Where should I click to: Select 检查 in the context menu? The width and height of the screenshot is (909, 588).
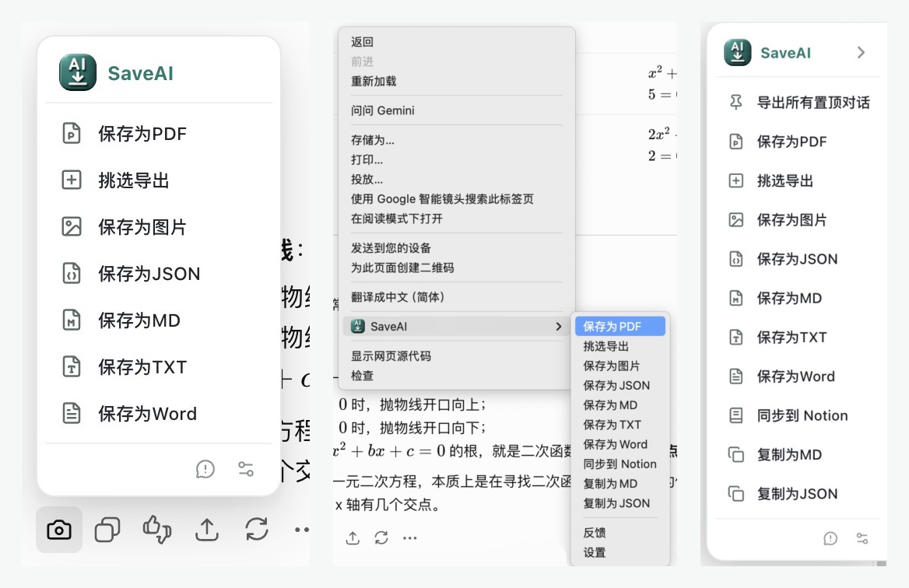coord(363,376)
